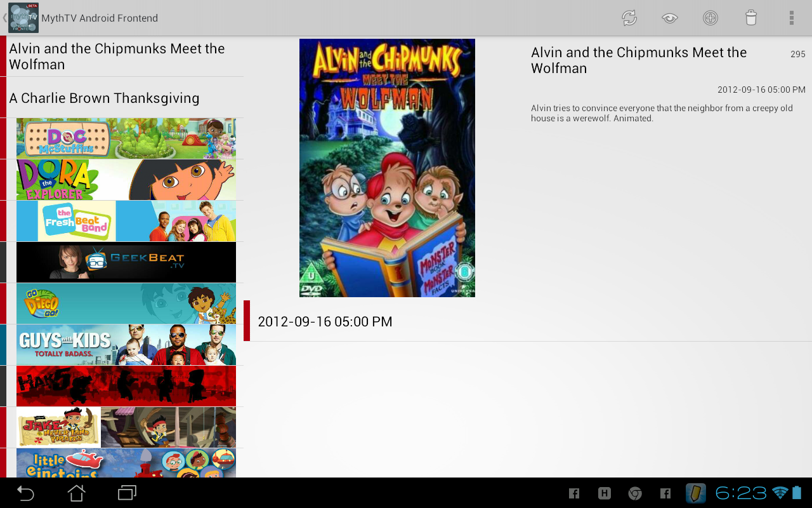This screenshot has height=508, width=812.
Task: Select the 'Alvin and the Chipmunks' entry
Action: pyautogui.click(x=116, y=57)
